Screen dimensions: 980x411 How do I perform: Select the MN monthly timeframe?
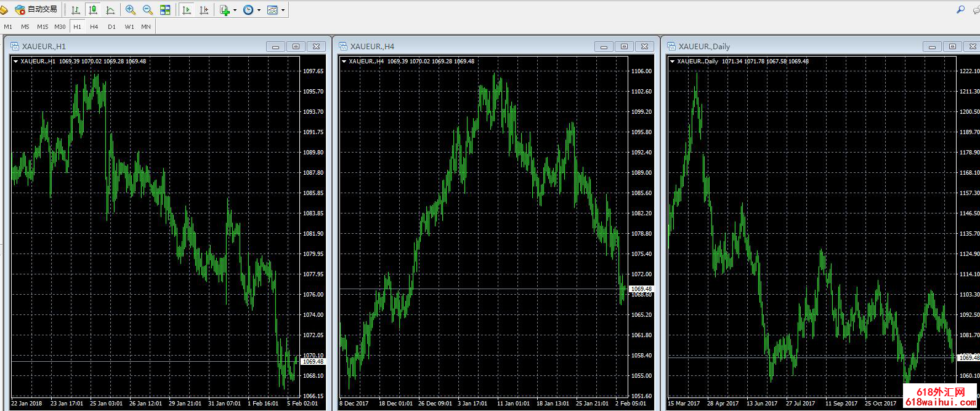coord(146,26)
